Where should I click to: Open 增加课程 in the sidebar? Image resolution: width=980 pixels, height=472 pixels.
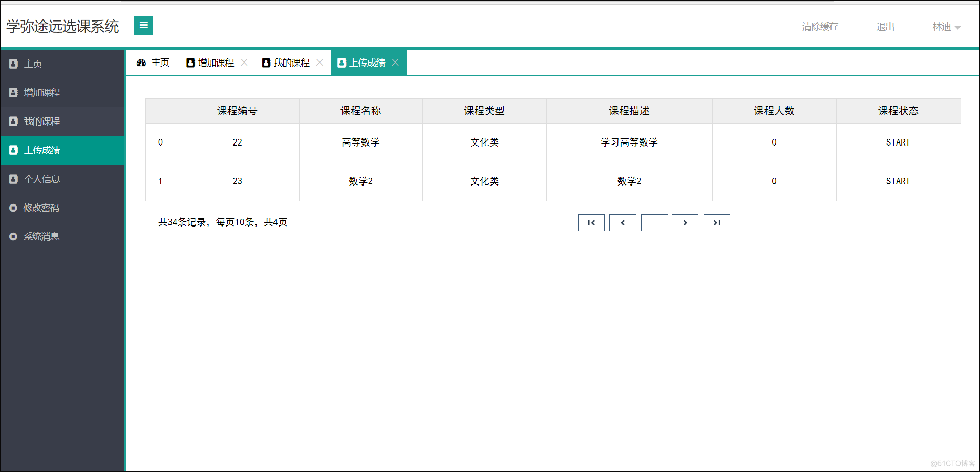(x=63, y=93)
